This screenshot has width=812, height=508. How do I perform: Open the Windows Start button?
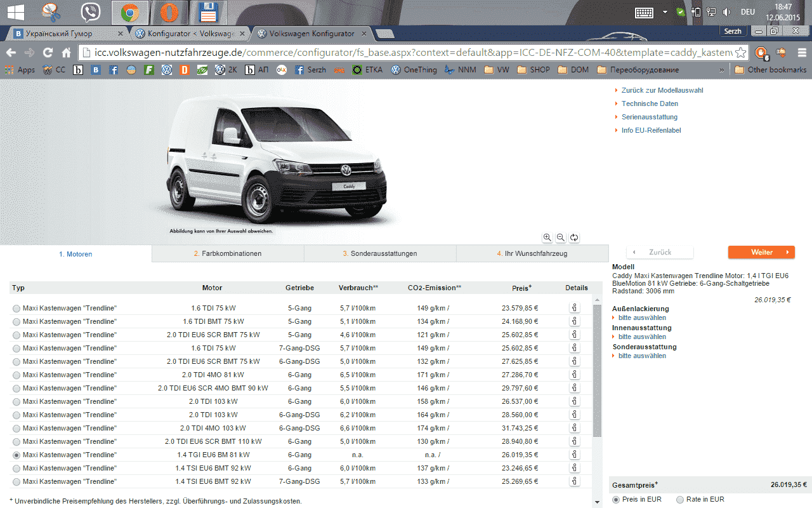point(15,11)
